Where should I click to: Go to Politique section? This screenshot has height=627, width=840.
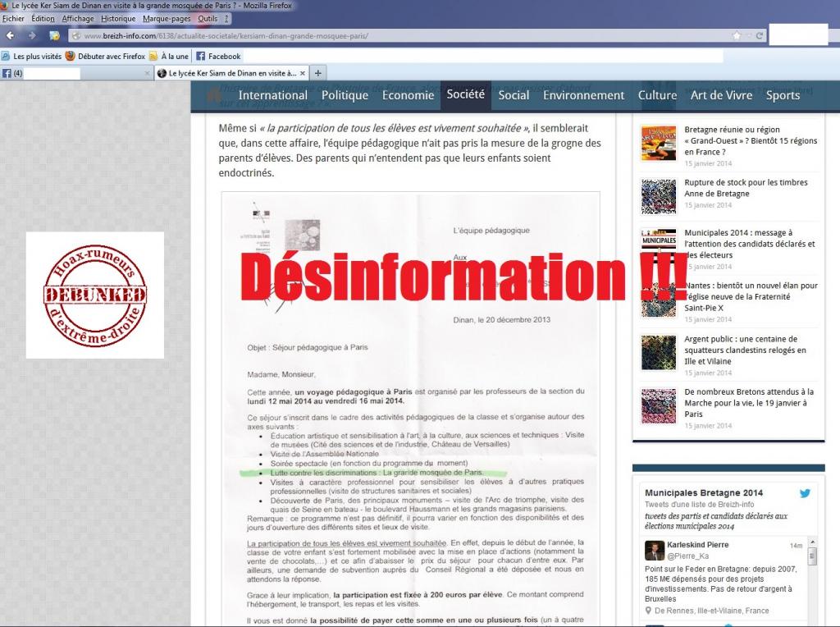click(345, 95)
